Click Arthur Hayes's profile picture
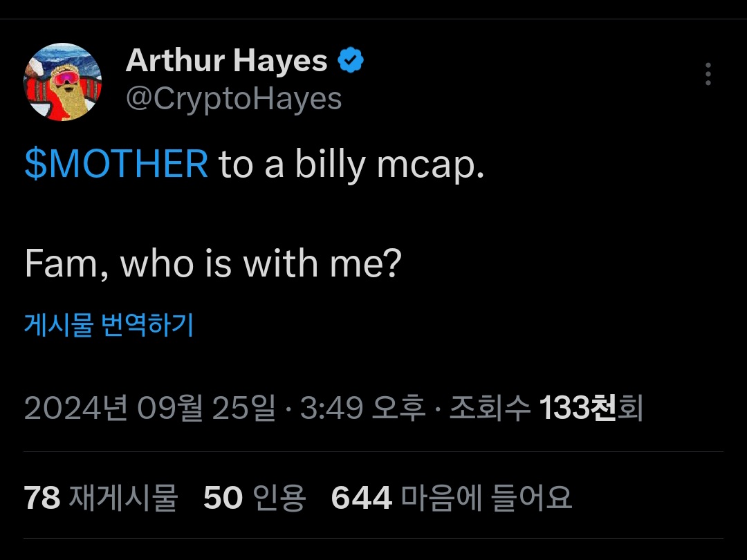The width and height of the screenshot is (747, 560). pyautogui.click(x=63, y=80)
